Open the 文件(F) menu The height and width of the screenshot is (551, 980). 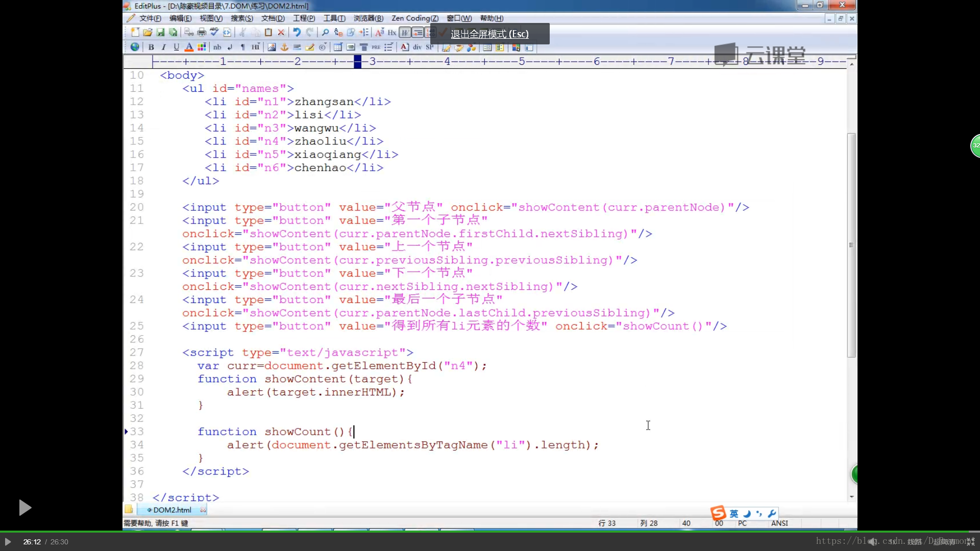150,18
